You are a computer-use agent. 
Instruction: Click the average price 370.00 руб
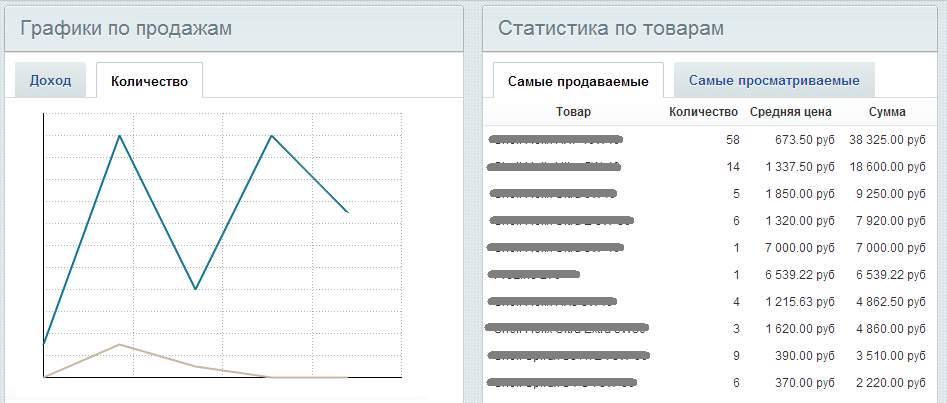805,382
